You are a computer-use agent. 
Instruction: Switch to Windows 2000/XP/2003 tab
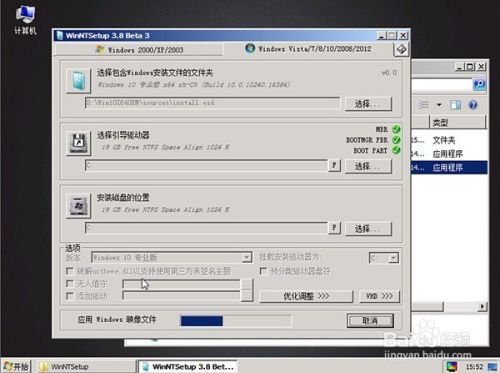(x=139, y=50)
